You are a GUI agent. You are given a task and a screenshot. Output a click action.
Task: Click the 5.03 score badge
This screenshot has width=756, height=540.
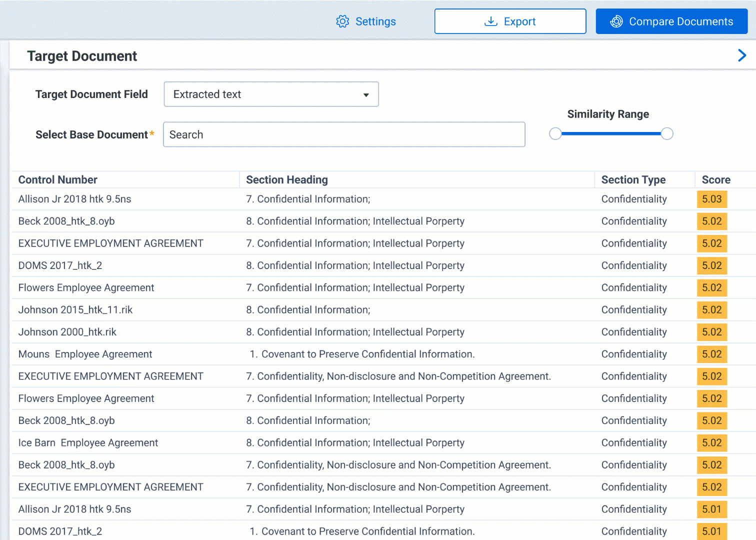pyautogui.click(x=711, y=199)
